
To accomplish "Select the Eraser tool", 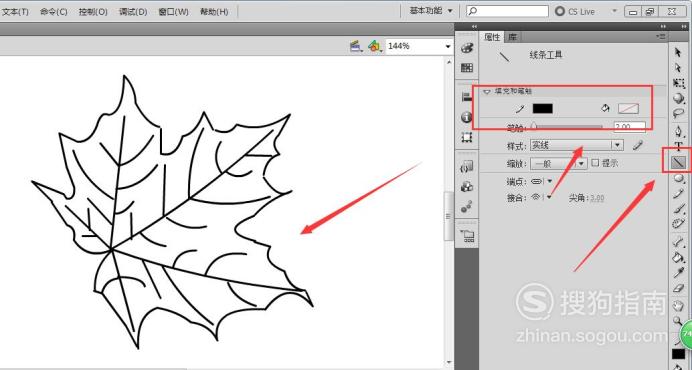I will 678,288.
